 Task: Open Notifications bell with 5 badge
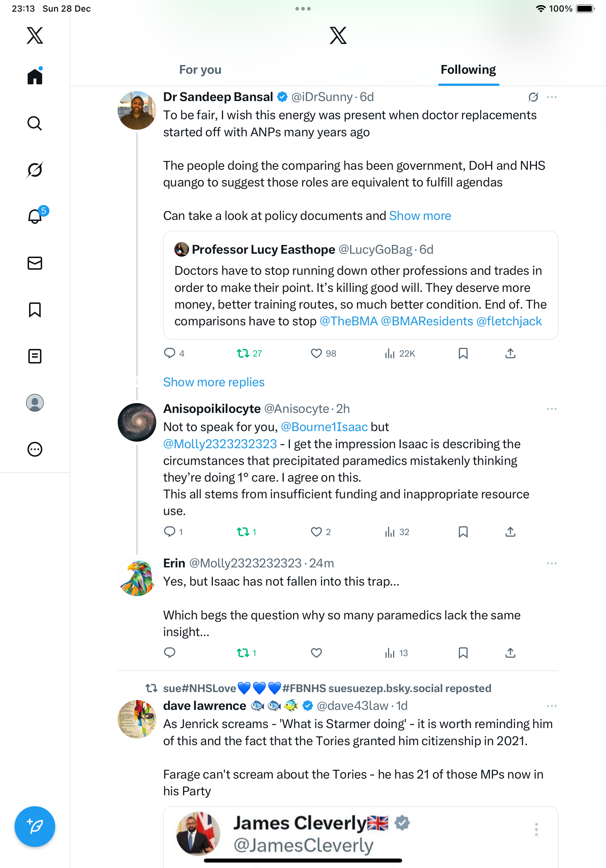[x=35, y=216]
